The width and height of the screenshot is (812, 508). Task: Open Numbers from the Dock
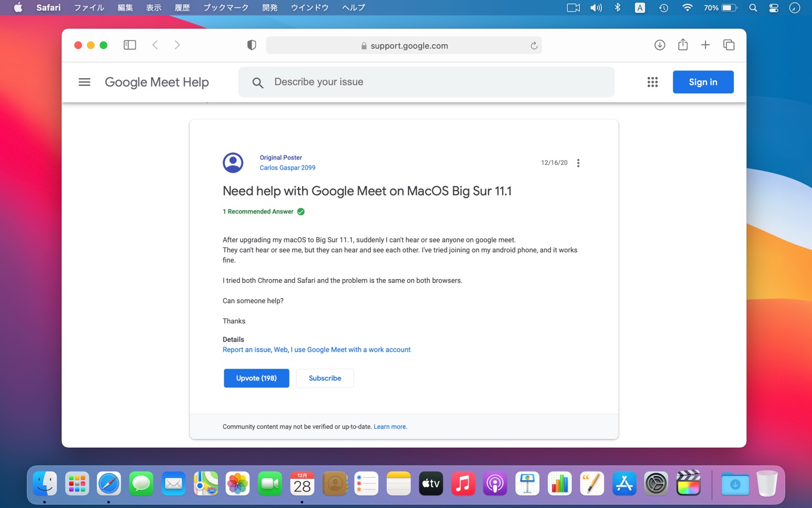click(559, 483)
